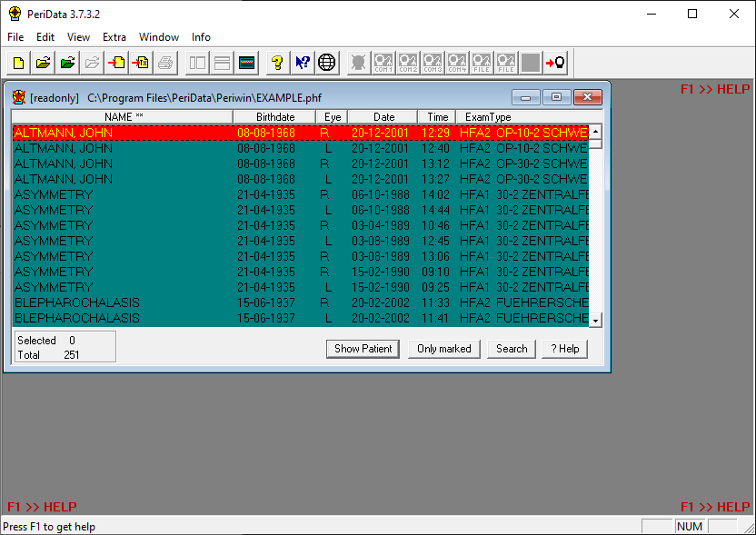Click the globe icon in toolbar

pos(327,63)
